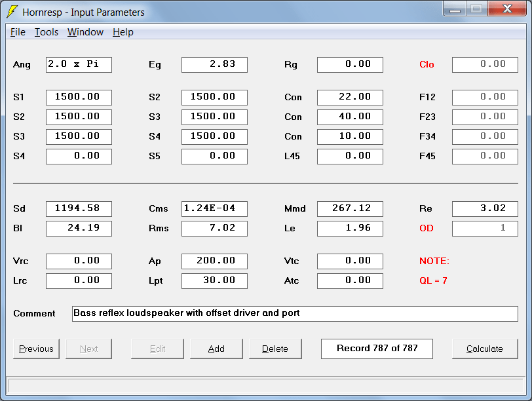Click the Con field showing 10.00
This screenshot has height=401, width=532.
(350, 137)
